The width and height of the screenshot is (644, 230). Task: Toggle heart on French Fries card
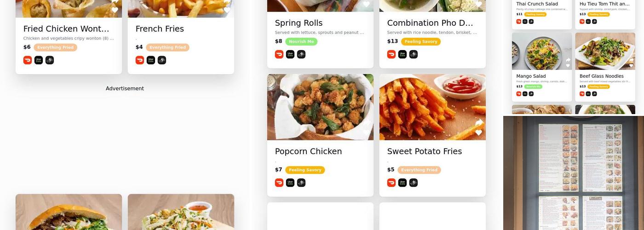click(227, 10)
